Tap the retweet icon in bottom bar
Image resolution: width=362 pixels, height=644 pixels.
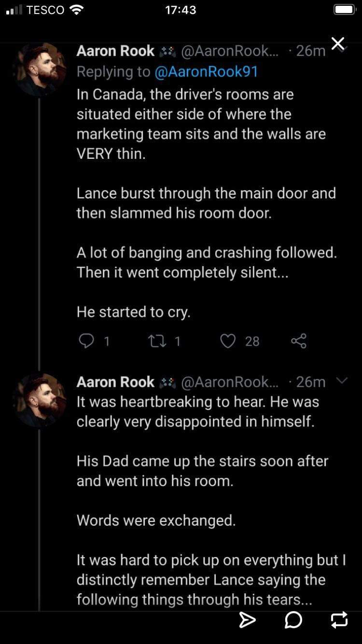point(339,620)
